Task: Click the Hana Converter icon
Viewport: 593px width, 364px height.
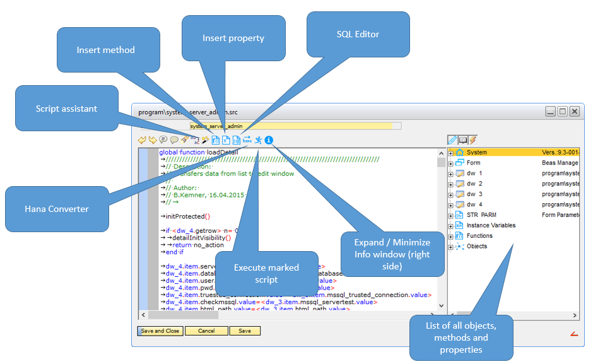Action: [x=247, y=140]
